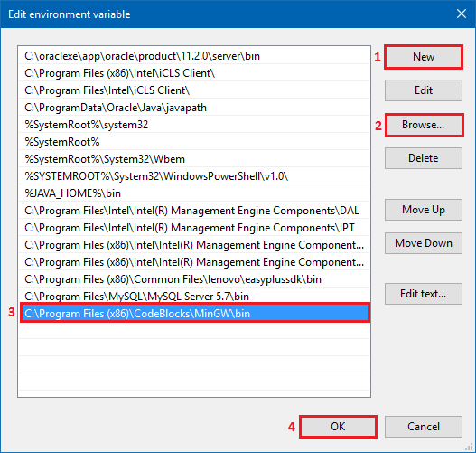Close the Edit environment variable window
The image size is (476, 453).
coord(462,14)
